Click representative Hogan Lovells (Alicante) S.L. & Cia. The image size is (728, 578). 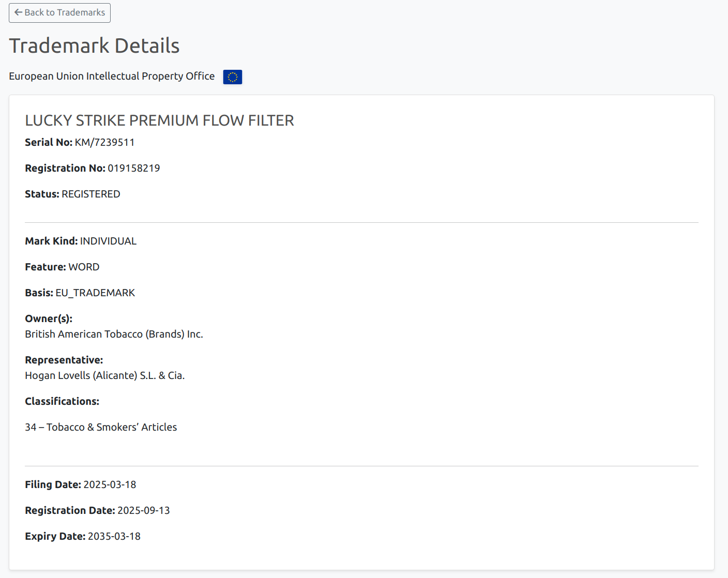pyautogui.click(x=104, y=376)
